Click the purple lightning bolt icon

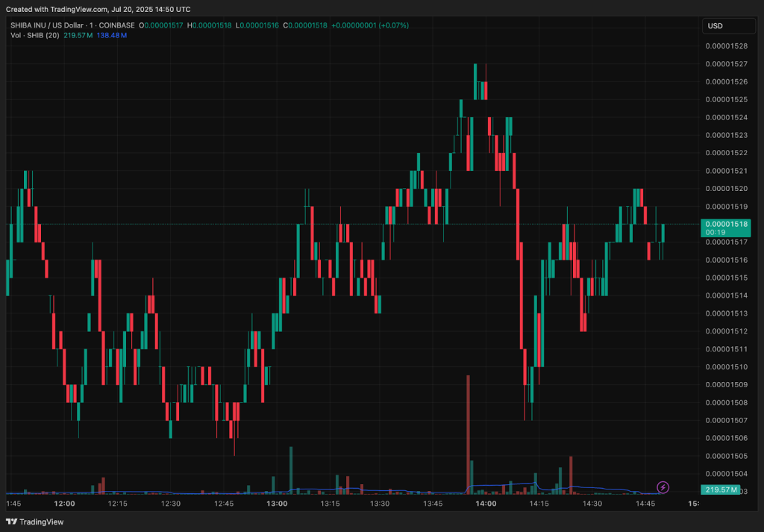pos(663,487)
